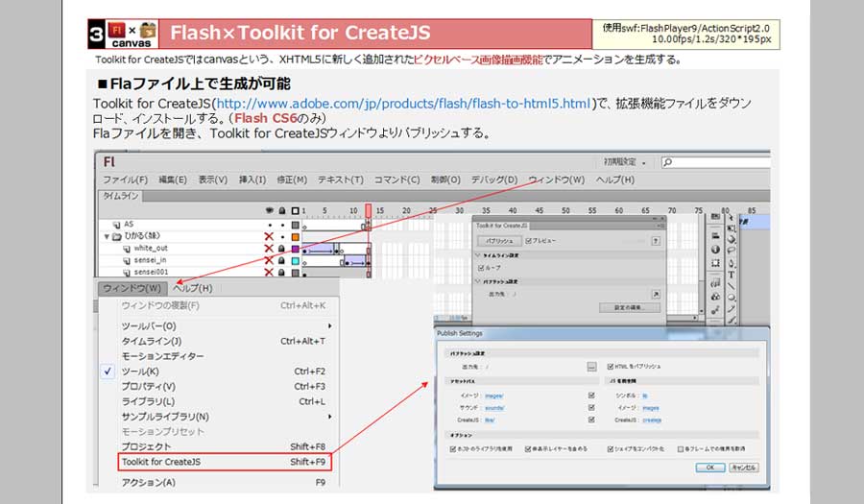The width and height of the screenshot is (864, 504).
Task: Toggle the プレビュー checkbox
Action: point(529,241)
